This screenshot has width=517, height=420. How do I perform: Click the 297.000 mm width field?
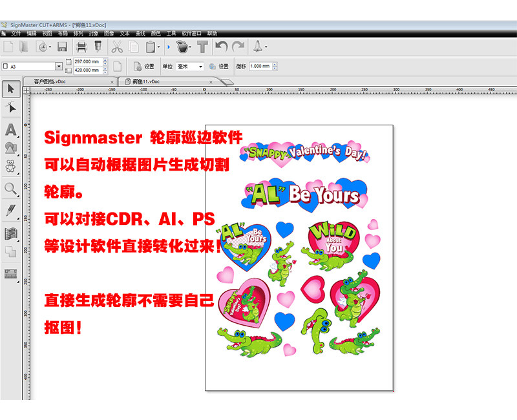click(88, 61)
